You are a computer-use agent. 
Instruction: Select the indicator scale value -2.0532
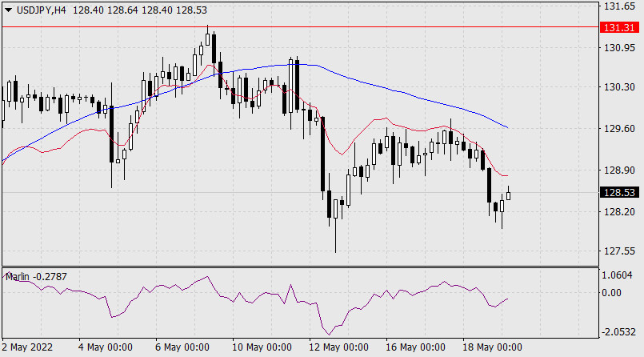(x=618, y=331)
